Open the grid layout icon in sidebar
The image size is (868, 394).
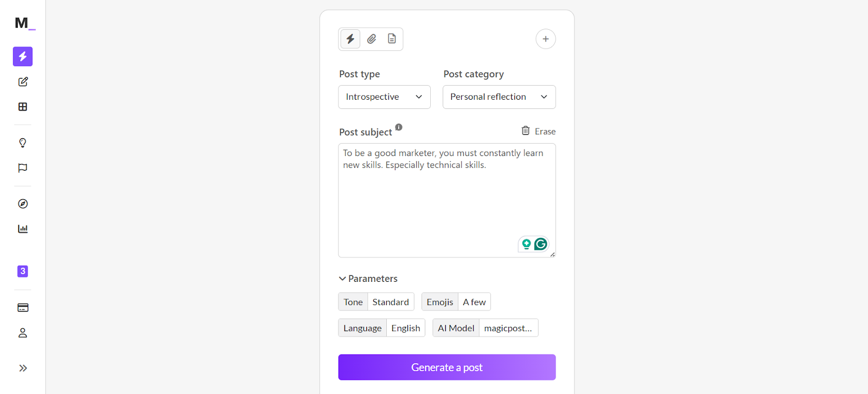pos(23,107)
